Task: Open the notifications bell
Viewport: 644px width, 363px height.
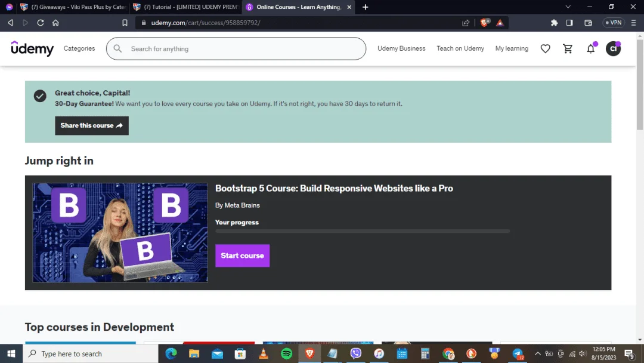Action: click(590, 48)
